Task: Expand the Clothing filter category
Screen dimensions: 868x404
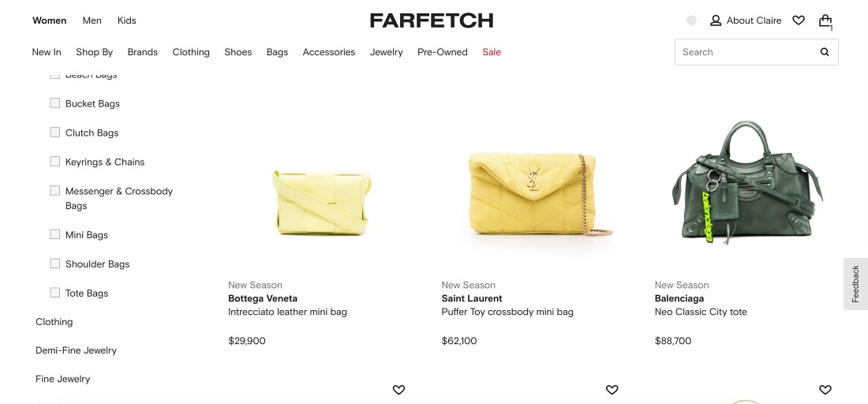Action: click(54, 321)
